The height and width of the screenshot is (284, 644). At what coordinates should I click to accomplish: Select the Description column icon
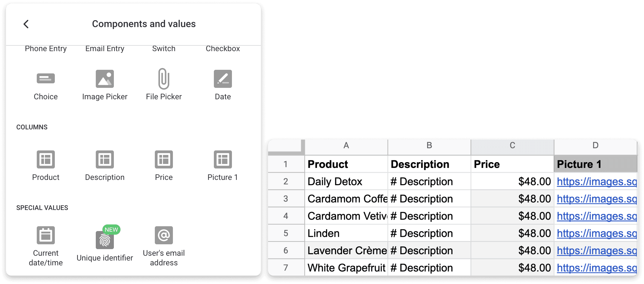point(105,159)
